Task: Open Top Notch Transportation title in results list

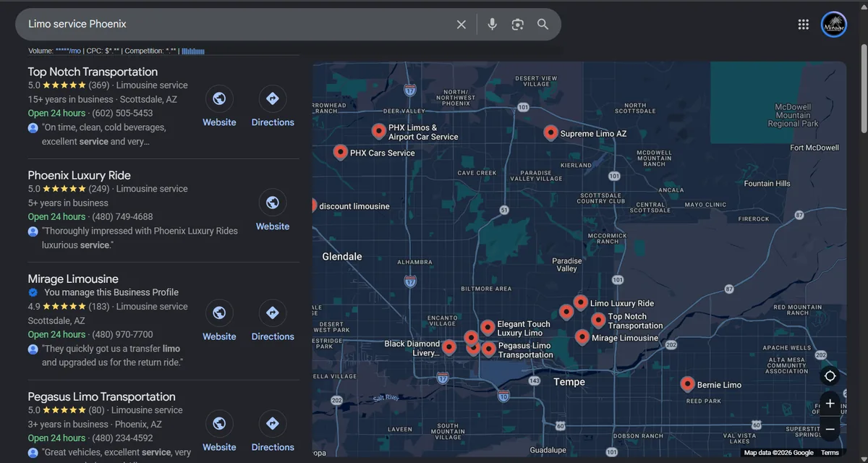Action: (93, 72)
